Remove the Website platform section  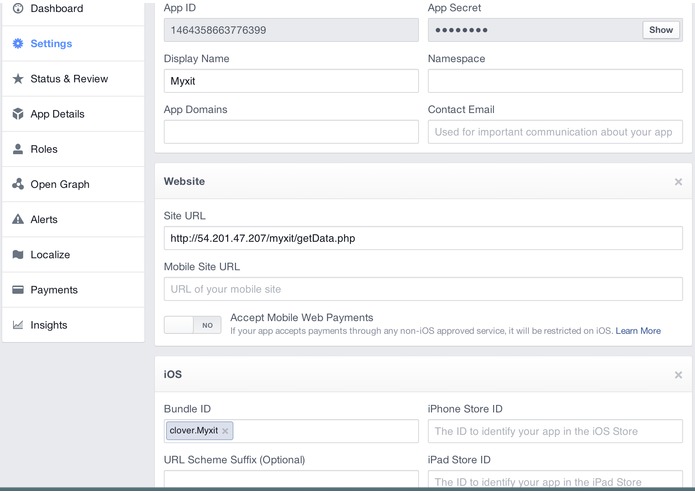coord(678,182)
